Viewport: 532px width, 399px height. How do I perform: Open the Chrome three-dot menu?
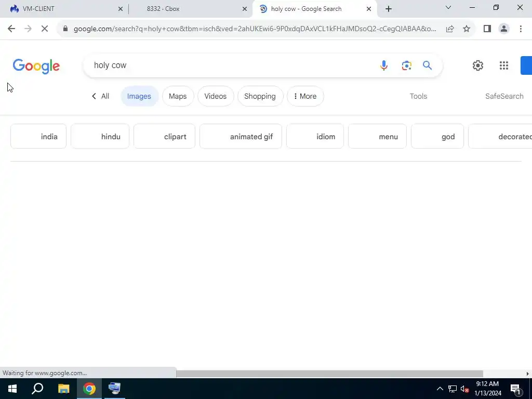521,29
